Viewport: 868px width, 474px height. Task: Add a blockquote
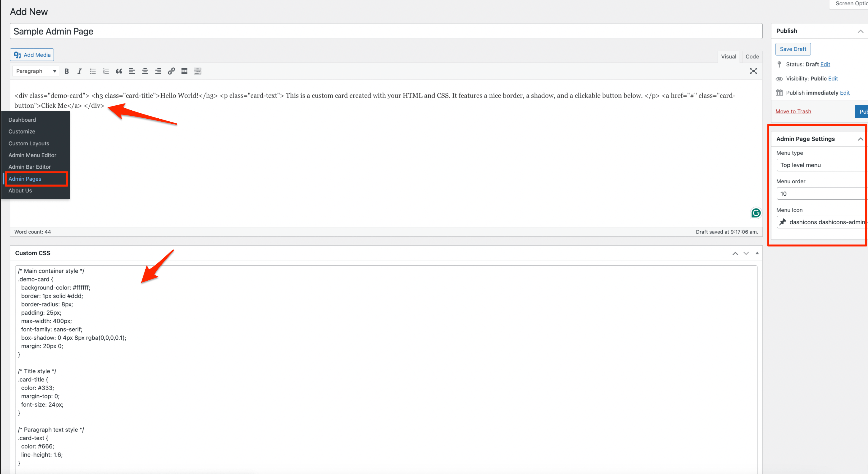(119, 71)
